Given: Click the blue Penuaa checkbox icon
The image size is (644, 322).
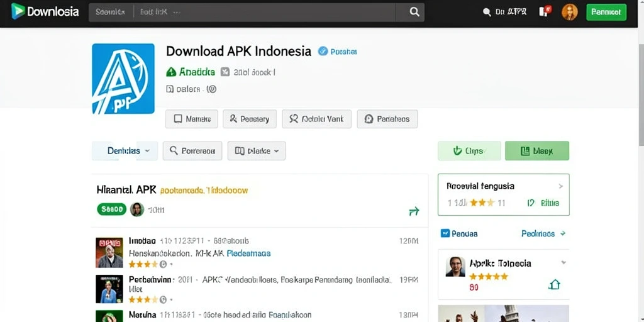Looking at the screenshot, I should tap(445, 233).
